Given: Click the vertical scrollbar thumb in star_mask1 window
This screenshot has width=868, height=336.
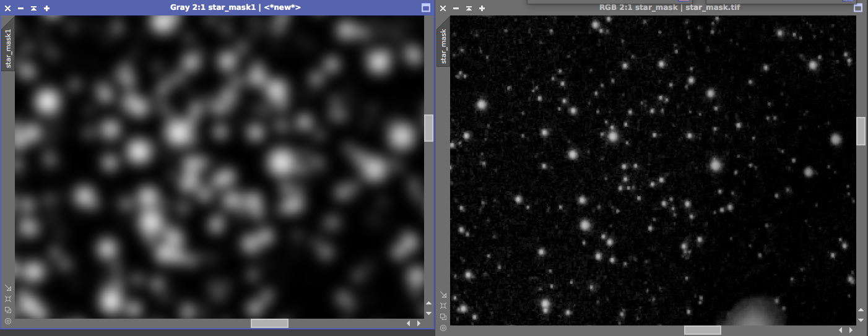Looking at the screenshot, I should tap(428, 128).
